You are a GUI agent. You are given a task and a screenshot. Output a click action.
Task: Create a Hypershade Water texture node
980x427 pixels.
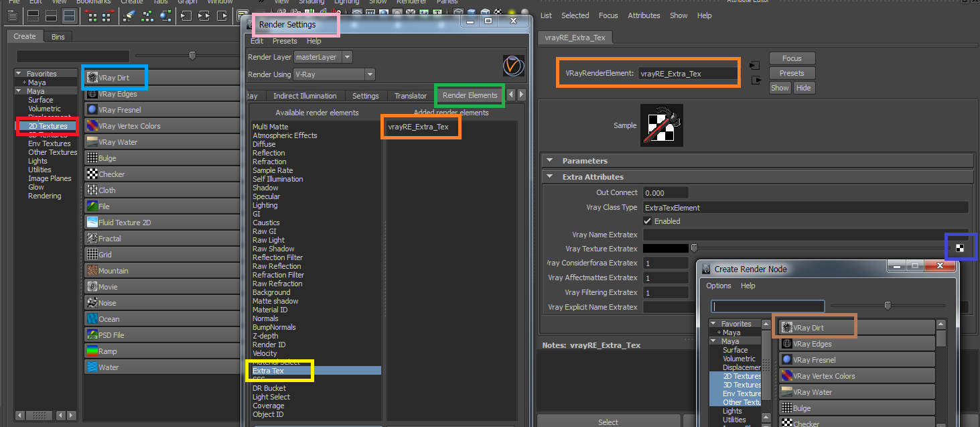point(161,367)
